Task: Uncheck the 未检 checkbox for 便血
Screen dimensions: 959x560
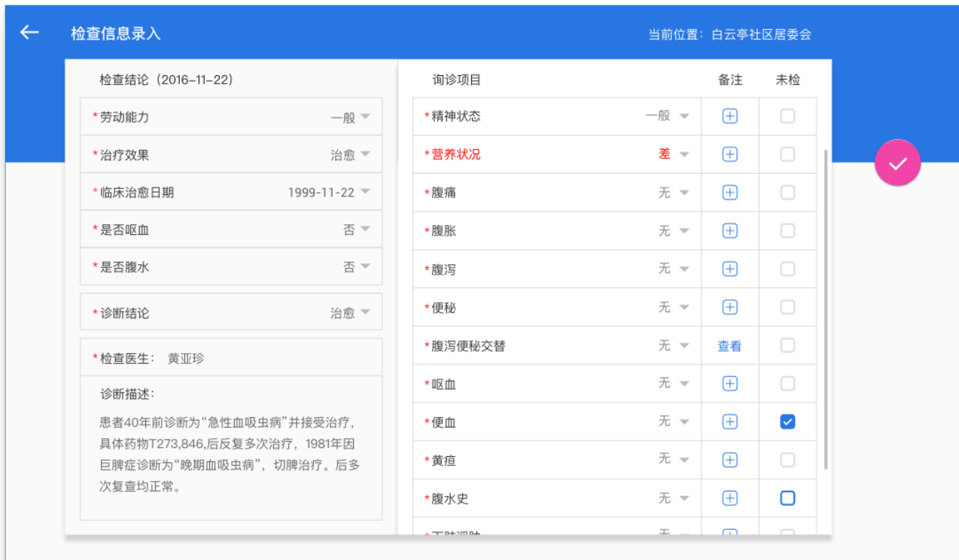Action: (787, 422)
